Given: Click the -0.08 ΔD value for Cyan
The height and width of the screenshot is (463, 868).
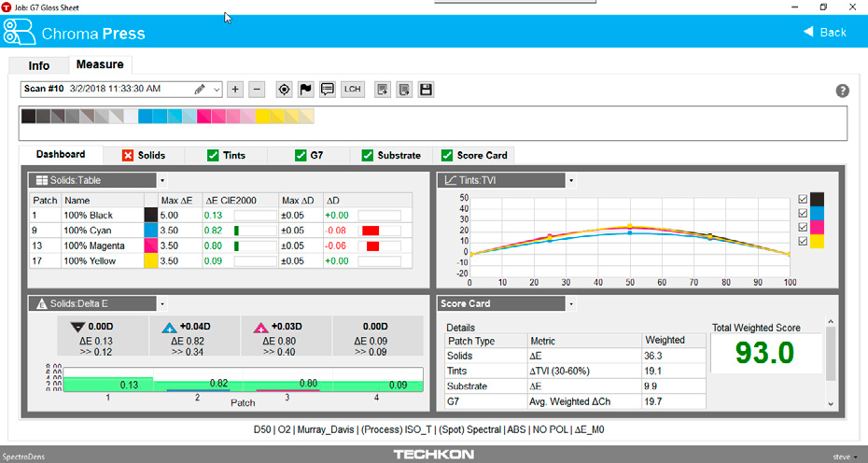Looking at the screenshot, I should tap(335, 231).
